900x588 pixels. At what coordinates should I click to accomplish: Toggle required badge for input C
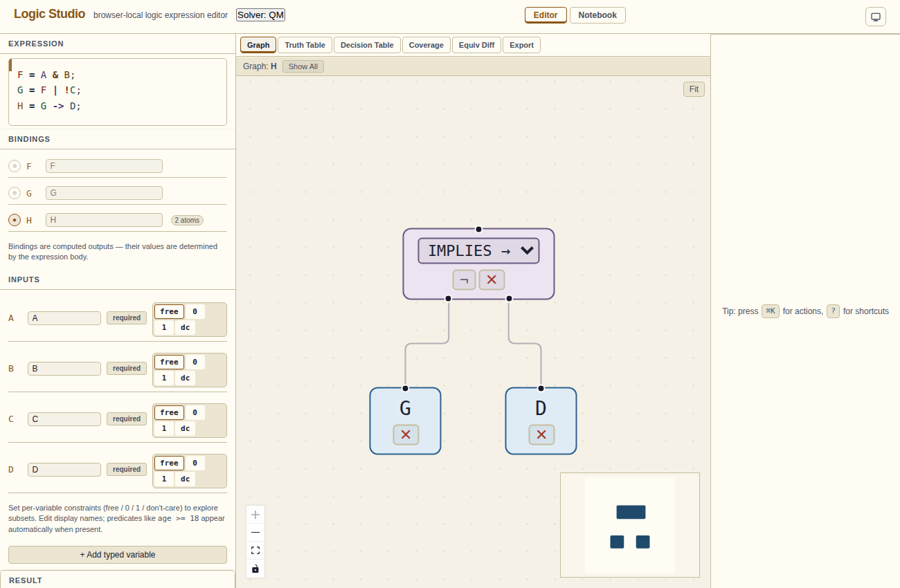127,419
